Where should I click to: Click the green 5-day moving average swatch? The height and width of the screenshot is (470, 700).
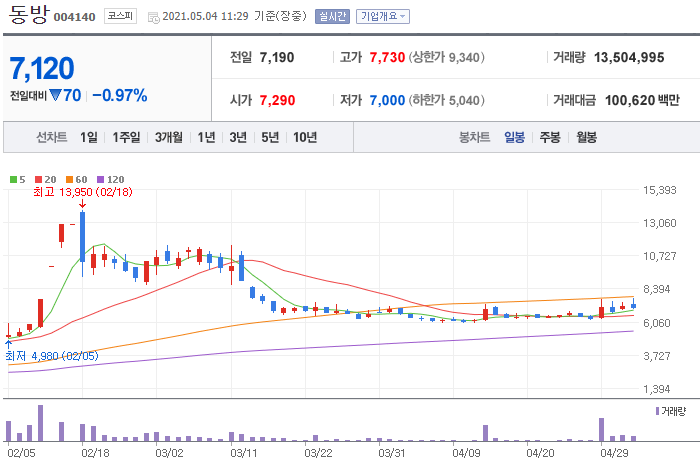pos(13,179)
